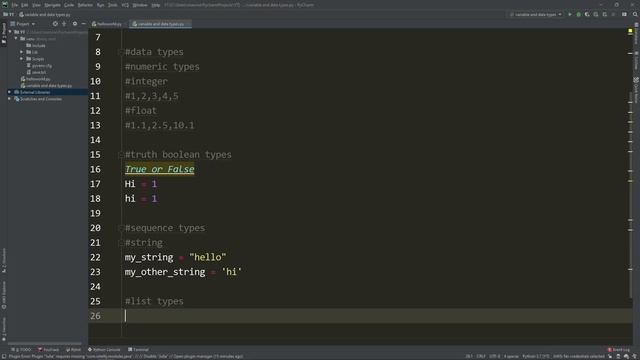The image size is (640, 360).
Task: Open the Run menu
Action: coord(100,5)
